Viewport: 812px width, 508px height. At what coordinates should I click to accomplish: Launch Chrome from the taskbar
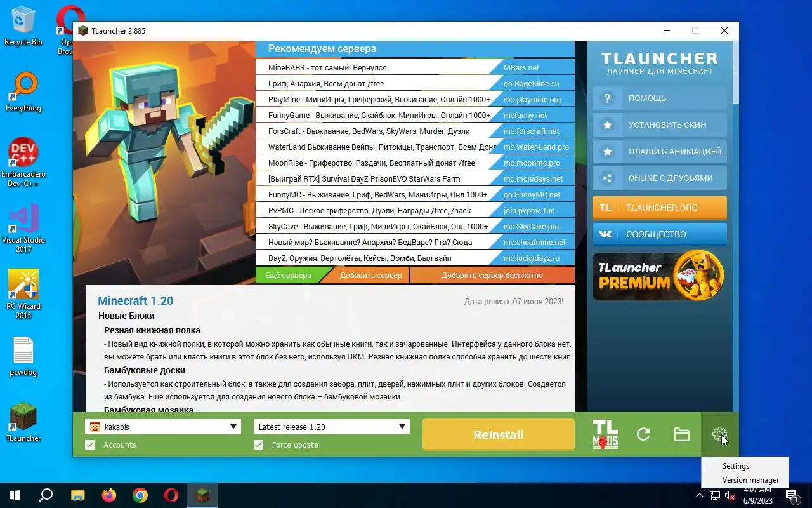140,495
